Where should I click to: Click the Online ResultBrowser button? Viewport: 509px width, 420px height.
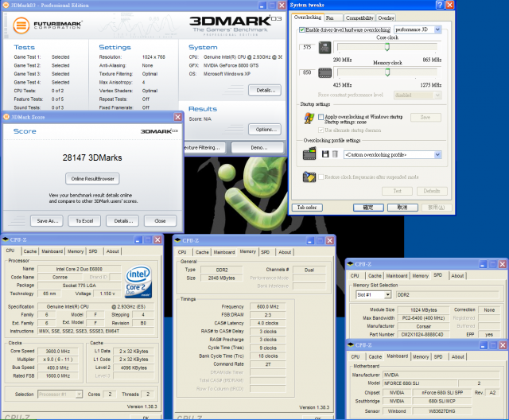click(92, 178)
